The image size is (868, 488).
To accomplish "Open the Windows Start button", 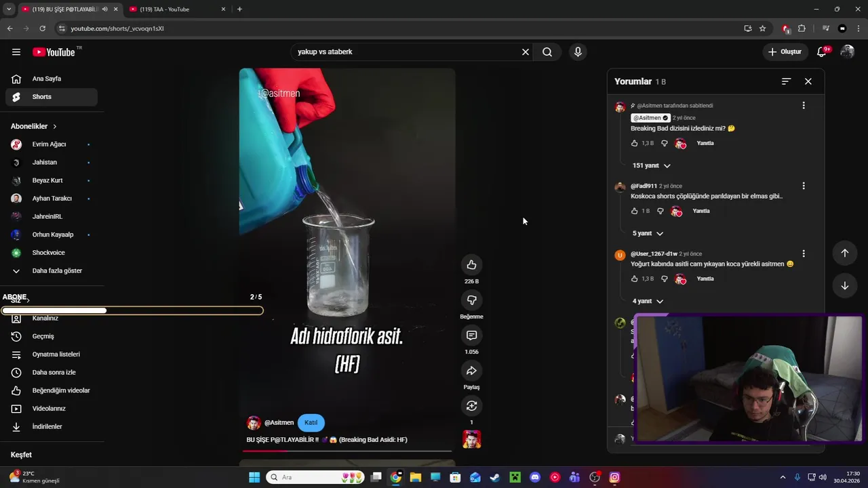I will [x=254, y=477].
